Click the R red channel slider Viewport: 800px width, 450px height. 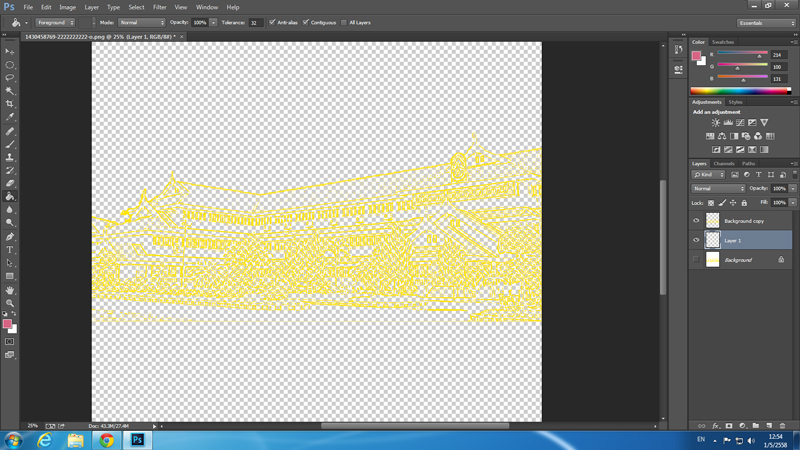tap(742, 53)
